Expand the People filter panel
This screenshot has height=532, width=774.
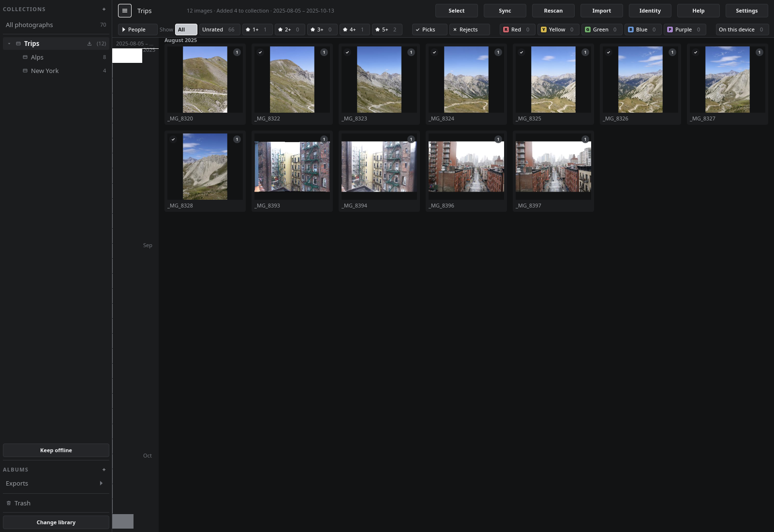138,30
